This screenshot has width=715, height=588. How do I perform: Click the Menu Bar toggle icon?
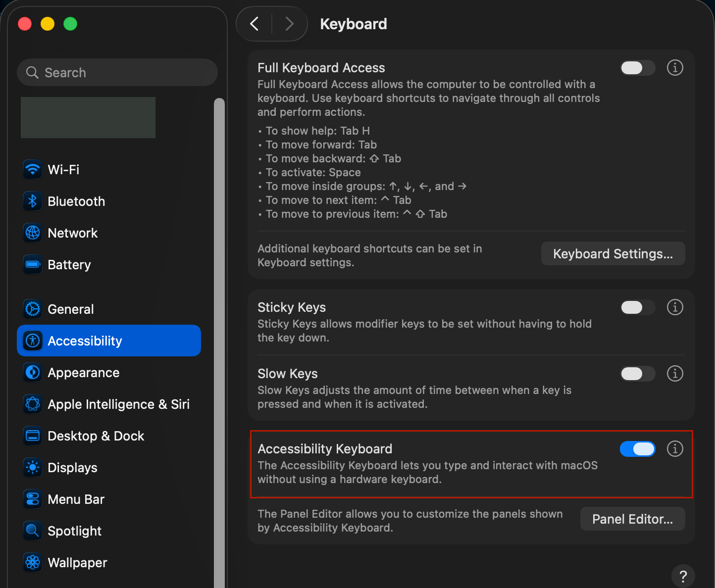pos(33,499)
